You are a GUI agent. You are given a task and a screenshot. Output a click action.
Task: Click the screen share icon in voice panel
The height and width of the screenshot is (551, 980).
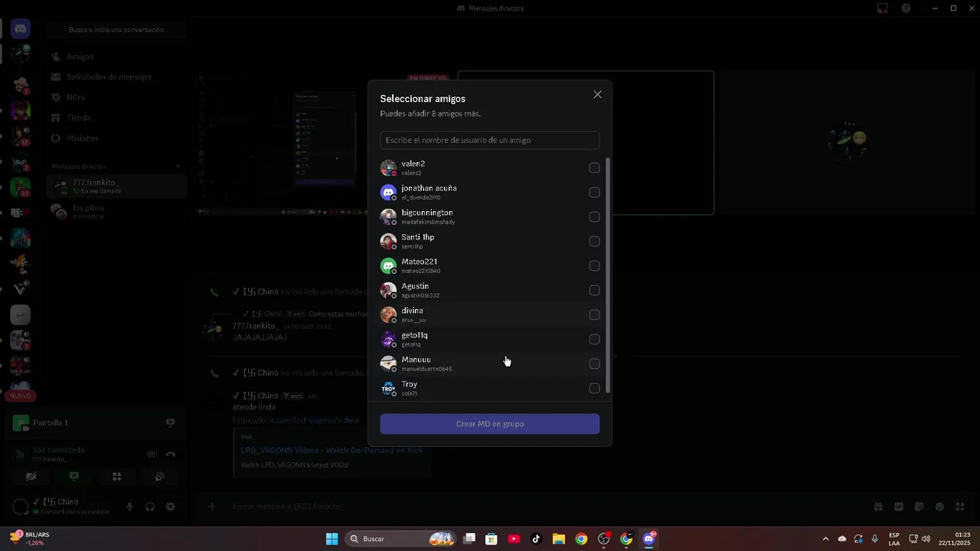point(73,476)
